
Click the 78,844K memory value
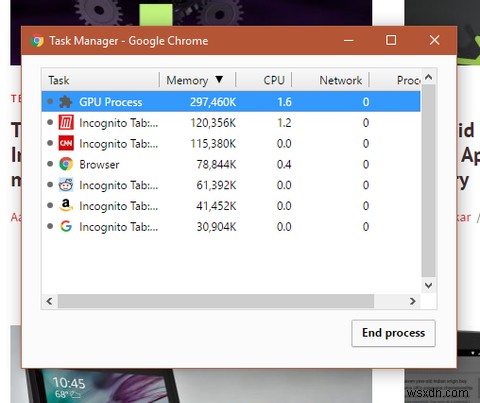[216, 164]
